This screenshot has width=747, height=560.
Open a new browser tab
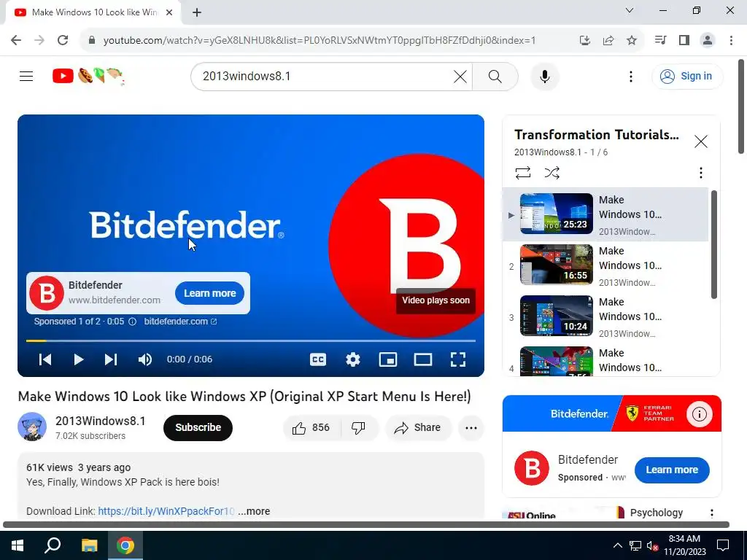(x=197, y=12)
